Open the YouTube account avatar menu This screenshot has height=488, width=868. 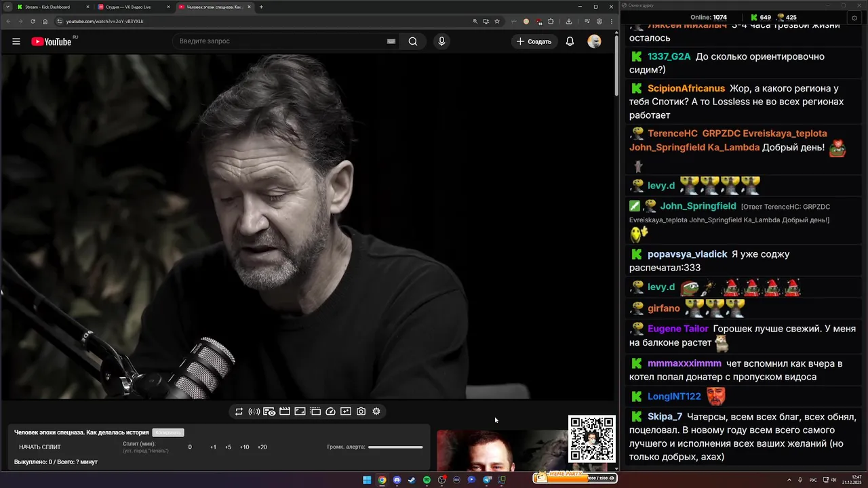(594, 41)
